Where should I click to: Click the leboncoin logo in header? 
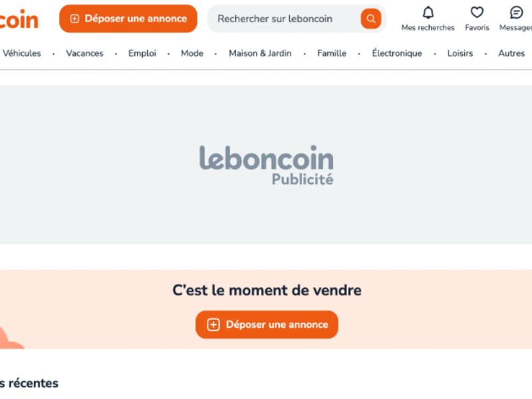point(19,19)
